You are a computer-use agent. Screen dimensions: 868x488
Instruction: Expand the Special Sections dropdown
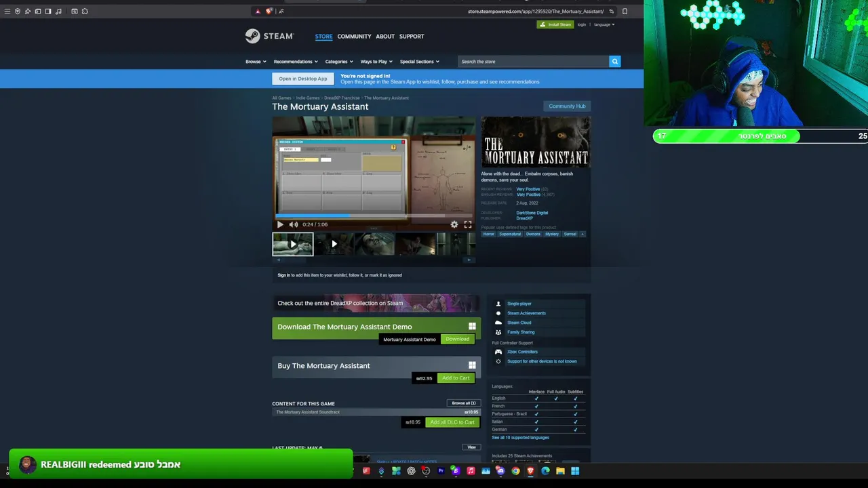[x=419, y=62]
